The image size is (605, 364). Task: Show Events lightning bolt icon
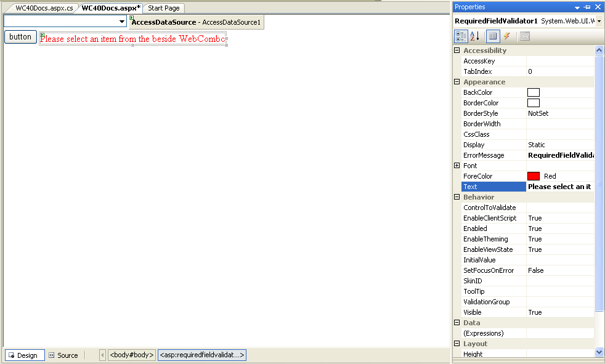point(507,36)
